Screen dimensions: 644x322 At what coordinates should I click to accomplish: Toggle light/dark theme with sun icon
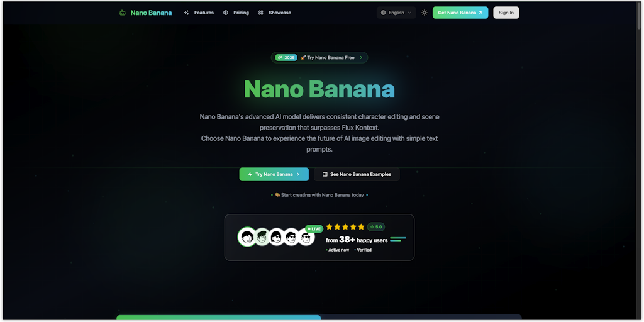click(x=425, y=13)
